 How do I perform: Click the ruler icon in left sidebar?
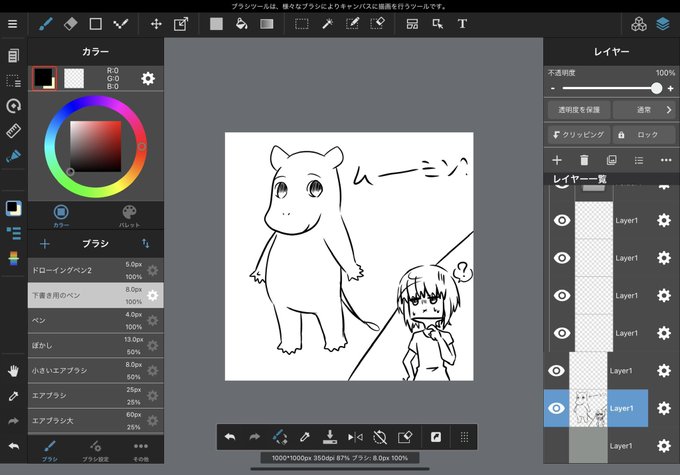click(x=13, y=131)
